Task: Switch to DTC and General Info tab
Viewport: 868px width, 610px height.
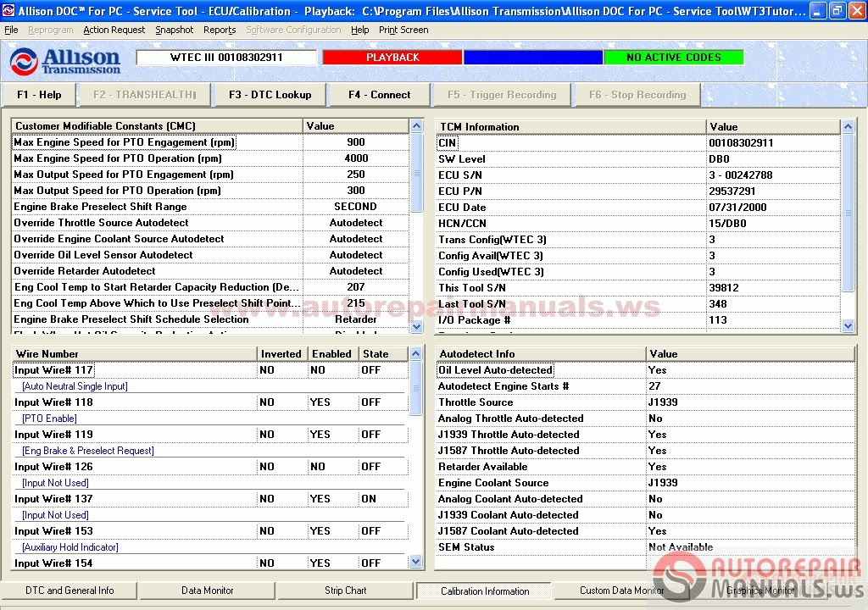Action: pos(70,591)
